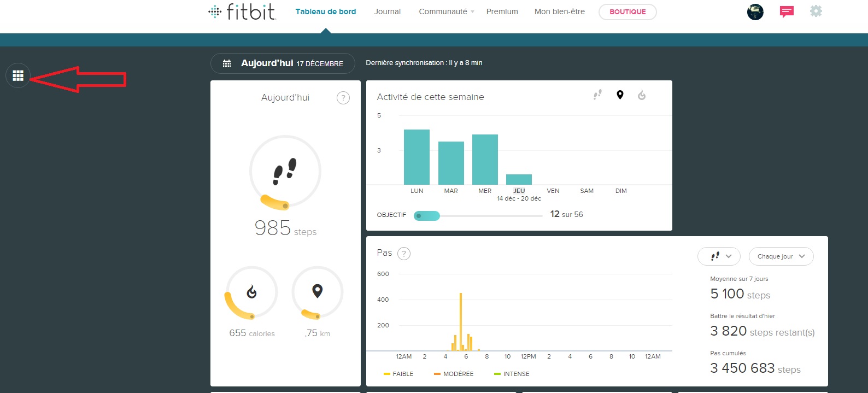Screen dimensions: 868x393
Task: Click the tallest step spike in Pas chart
Action: click(x=461, y=321)
